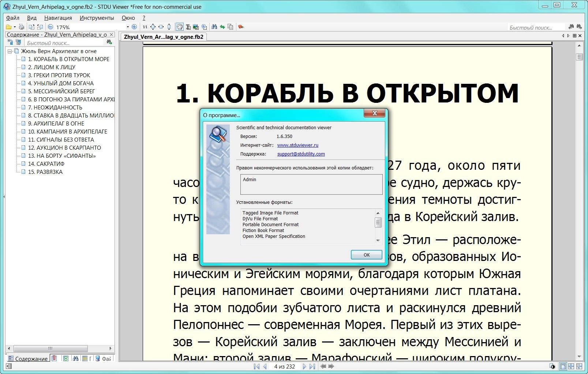Click the zoom in plus button
This screenshot has height=374, width=588.
134,27
